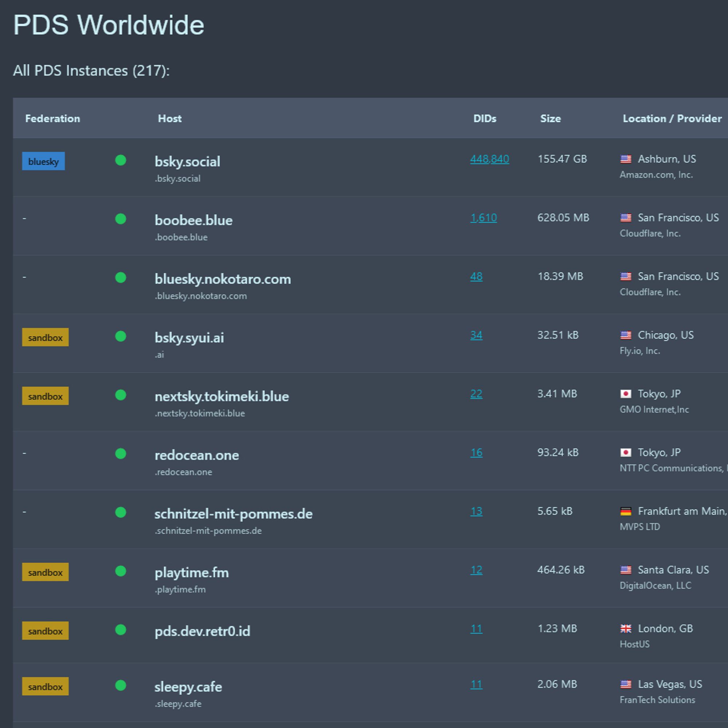Screen dimensions: 728x728
Task: Select the nextsky.tokimeki.blue host name
Action: pos(222,396)
